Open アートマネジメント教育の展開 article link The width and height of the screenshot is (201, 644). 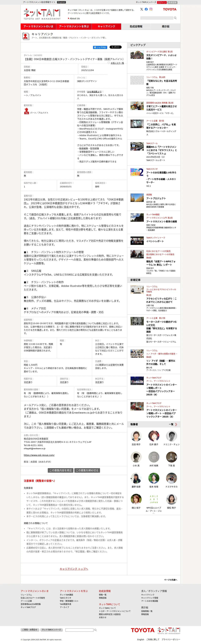click(162, 222)
